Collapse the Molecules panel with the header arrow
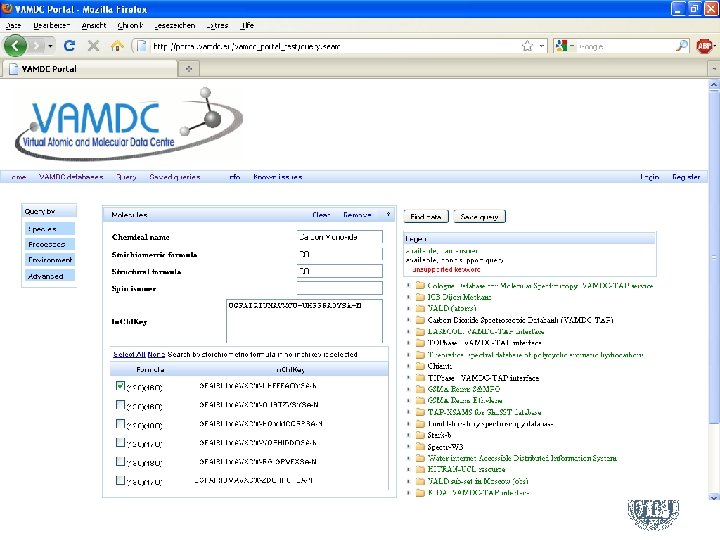 click(x=388, y=214)
